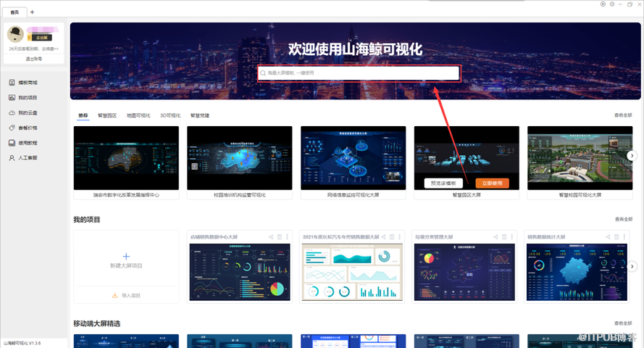Click the plus icon to open a new tab

tap(32, 12)
